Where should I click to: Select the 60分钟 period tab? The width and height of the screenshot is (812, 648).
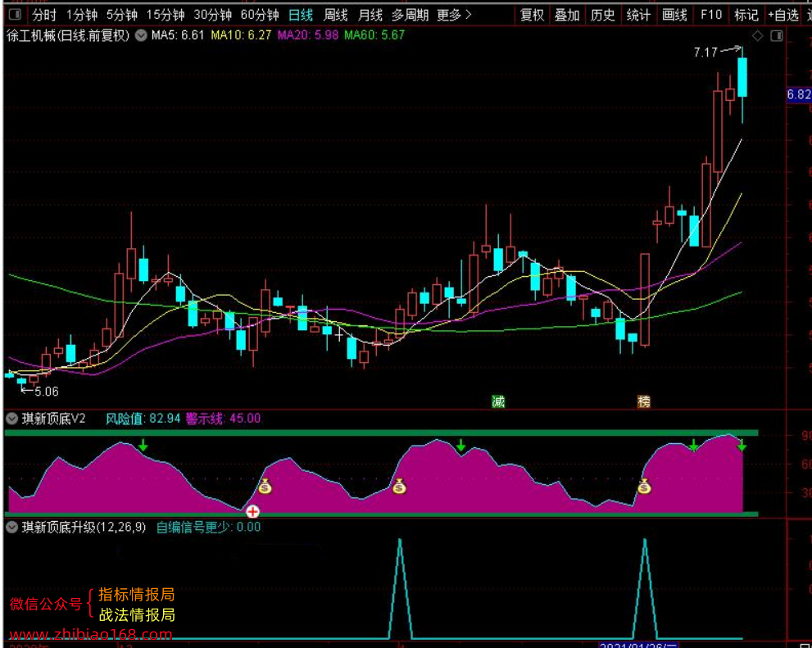(x=260, y=15)
